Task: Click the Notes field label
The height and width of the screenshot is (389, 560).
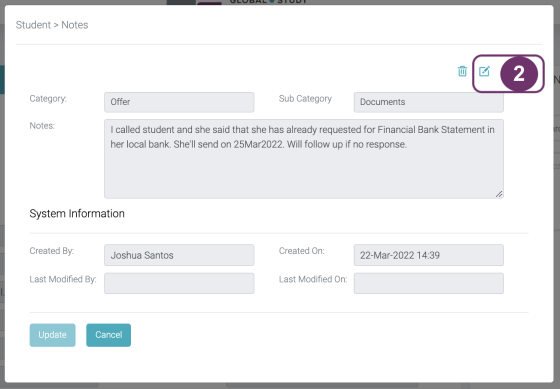Action: pyautogui.click(x=42, y=126)
